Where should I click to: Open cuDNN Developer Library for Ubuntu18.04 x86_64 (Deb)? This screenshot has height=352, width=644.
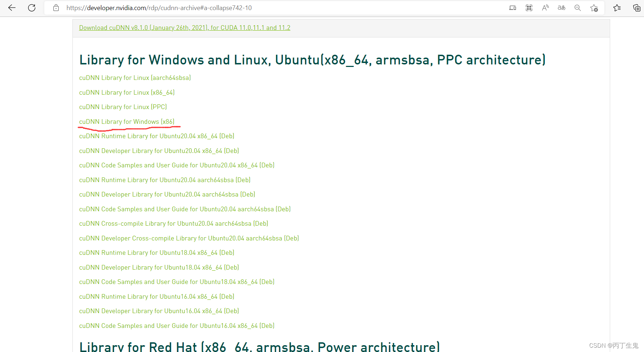pos(159,267)
